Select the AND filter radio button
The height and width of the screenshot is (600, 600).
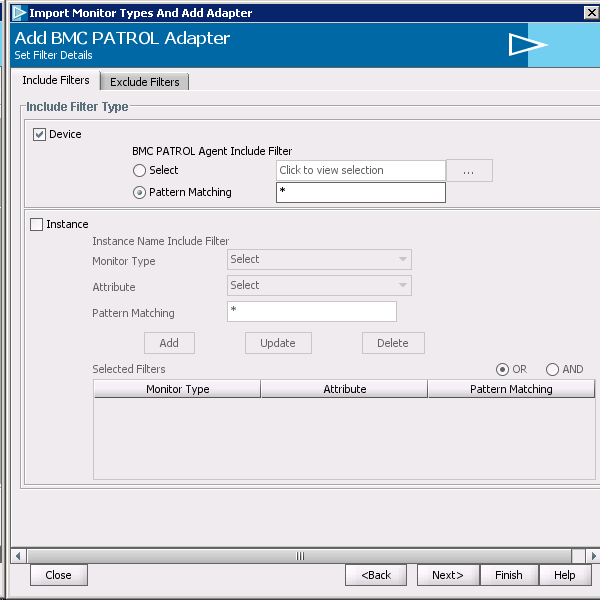point(553,369)
